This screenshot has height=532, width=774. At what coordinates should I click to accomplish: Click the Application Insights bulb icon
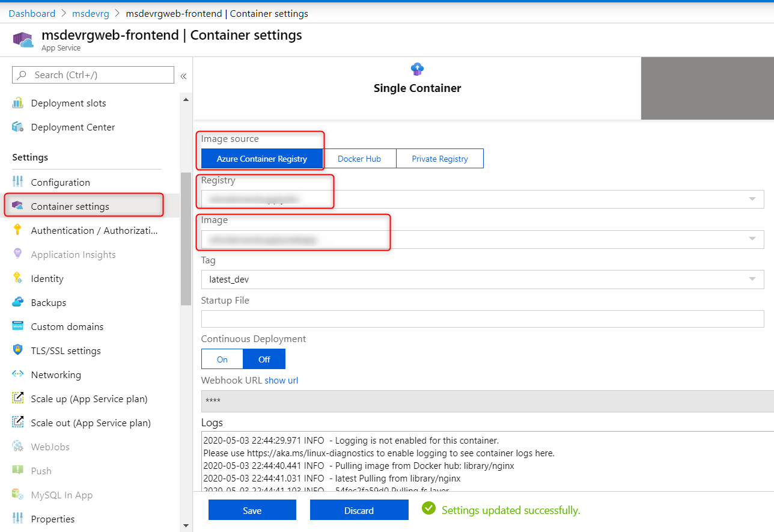18,254
